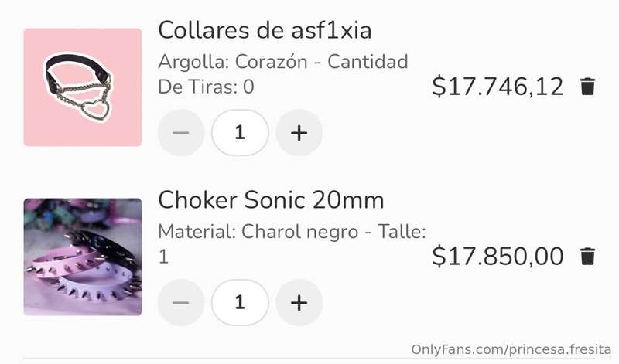Click the Material: Charol negro variant text
The width and height of the screenshot is (619, 364).
(258, 232)
